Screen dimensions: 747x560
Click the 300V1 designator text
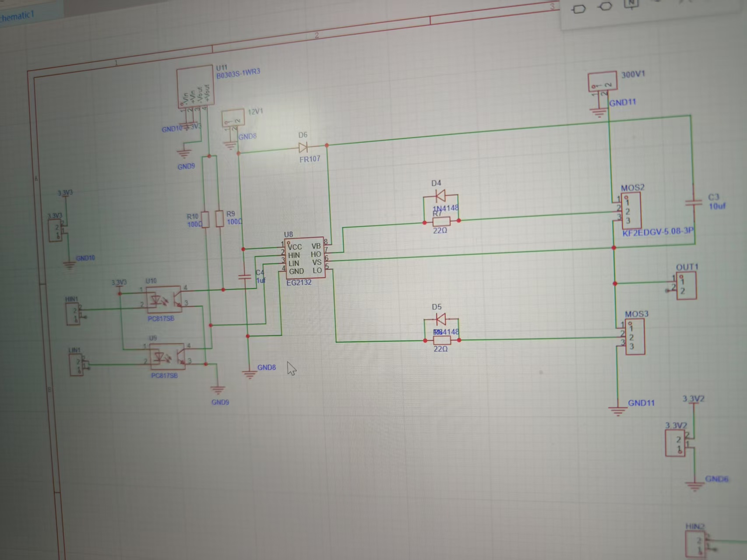tap(633, 74)
